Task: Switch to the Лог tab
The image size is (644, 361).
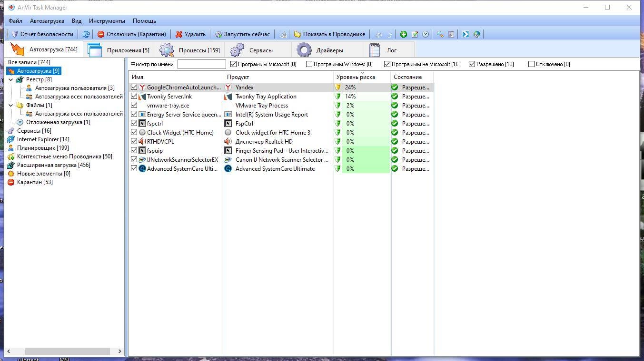Action: click(388, 50)
